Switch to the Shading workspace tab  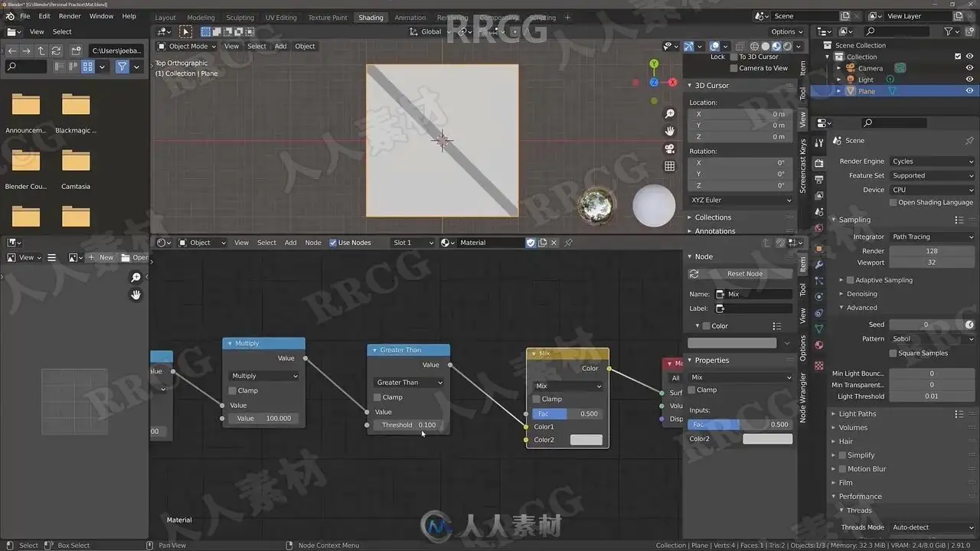point(371,17)
